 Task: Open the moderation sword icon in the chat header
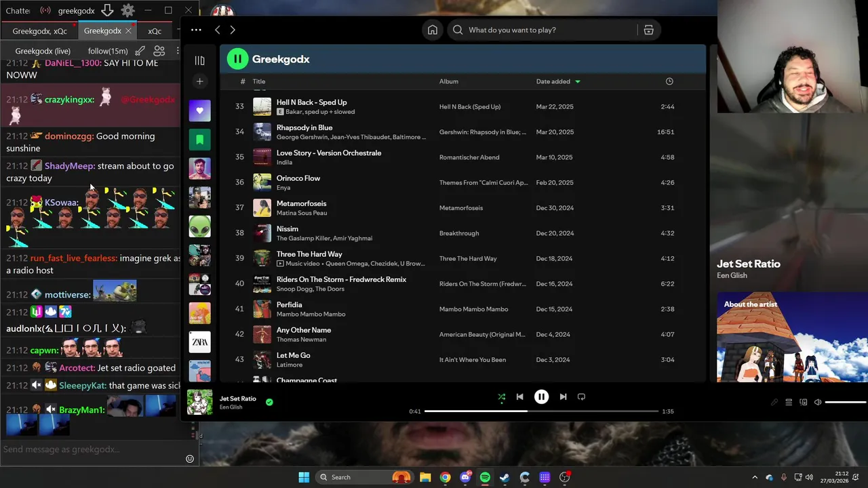click(140, 51)
